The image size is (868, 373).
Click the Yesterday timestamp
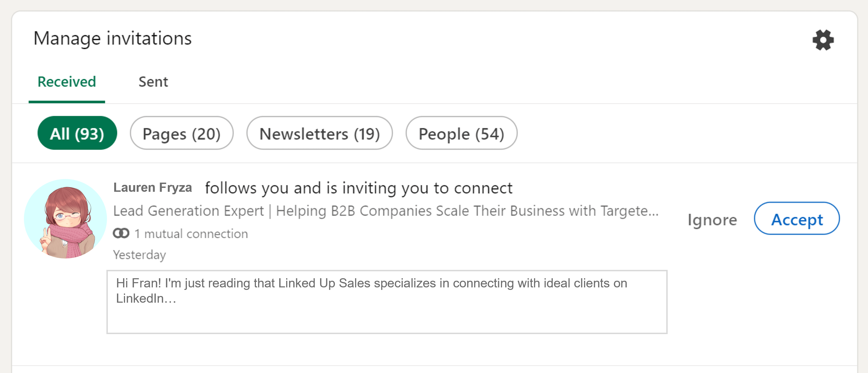pyautogui.click(x=139, y=255)
